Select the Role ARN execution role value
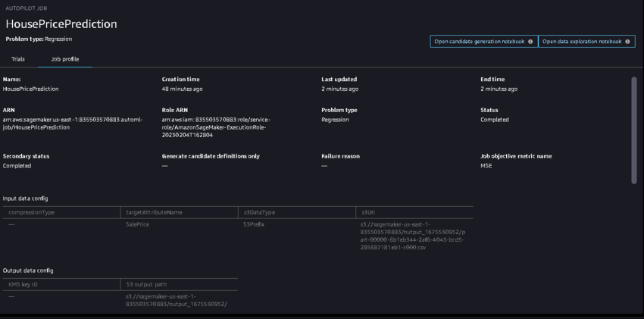Screen dimensions: 644x319 click(216, 127)
